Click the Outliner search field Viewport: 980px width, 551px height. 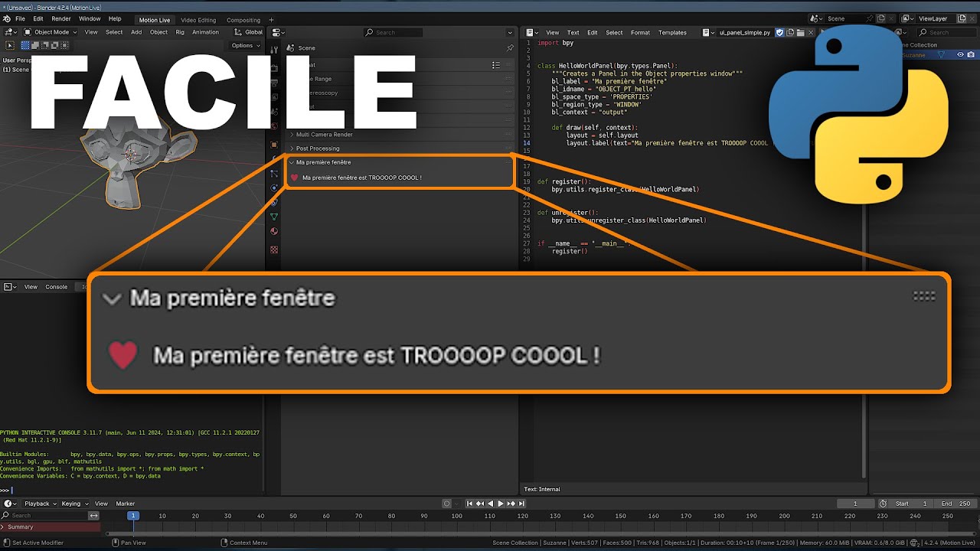947,32
